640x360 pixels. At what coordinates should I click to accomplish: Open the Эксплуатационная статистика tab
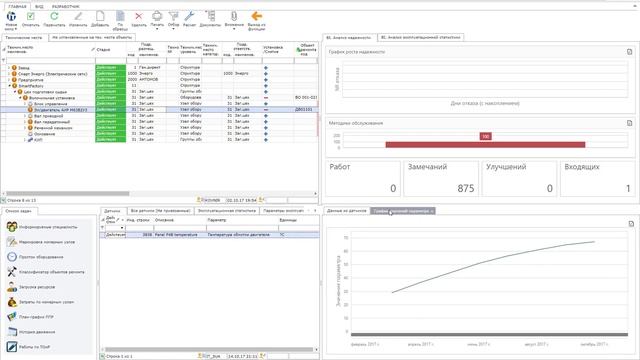(227, 211)
